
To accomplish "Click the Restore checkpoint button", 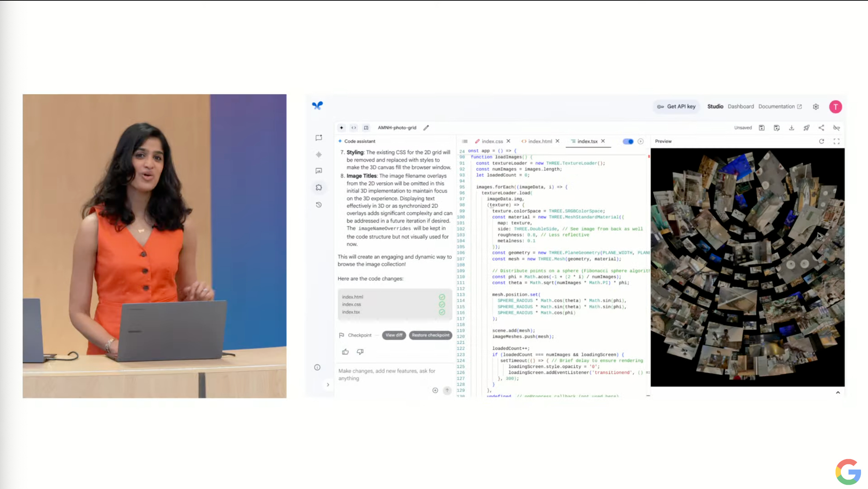I will pos(431,335).
